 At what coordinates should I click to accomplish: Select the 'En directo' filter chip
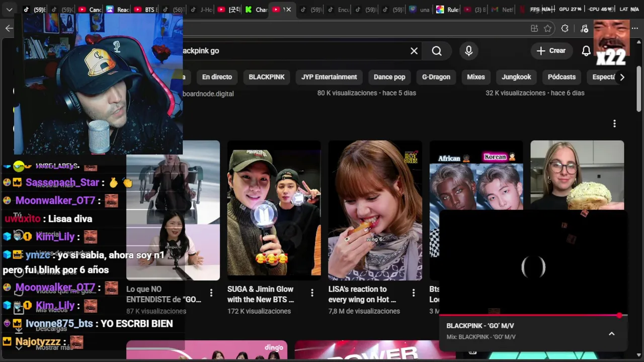tap(217, 77)
